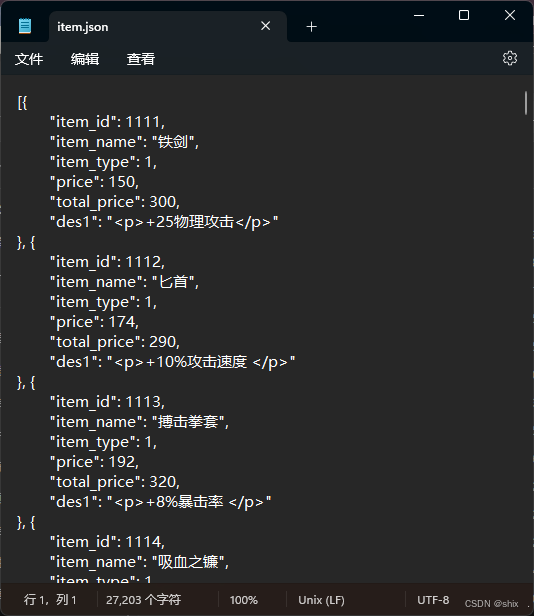Screen dimensions: 534x616
Task: Maximize the Notepad window
Action: [x=464, y=15]
